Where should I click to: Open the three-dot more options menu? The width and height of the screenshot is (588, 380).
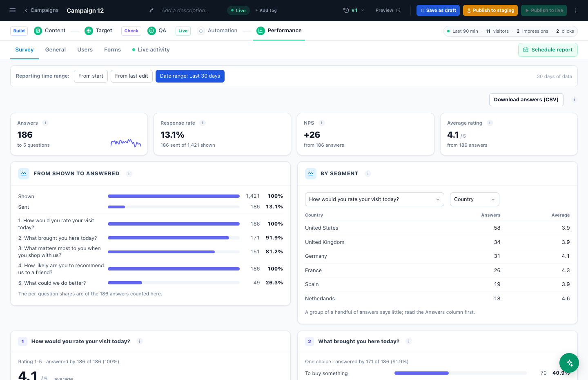pos(576,10)
